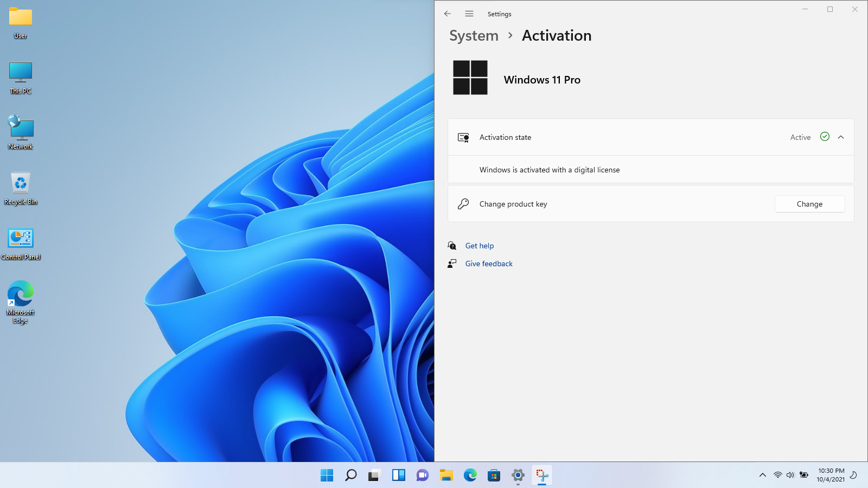Open the Give feedback link
Viewport: 868px width, 488px height.
tap(489, 264)
